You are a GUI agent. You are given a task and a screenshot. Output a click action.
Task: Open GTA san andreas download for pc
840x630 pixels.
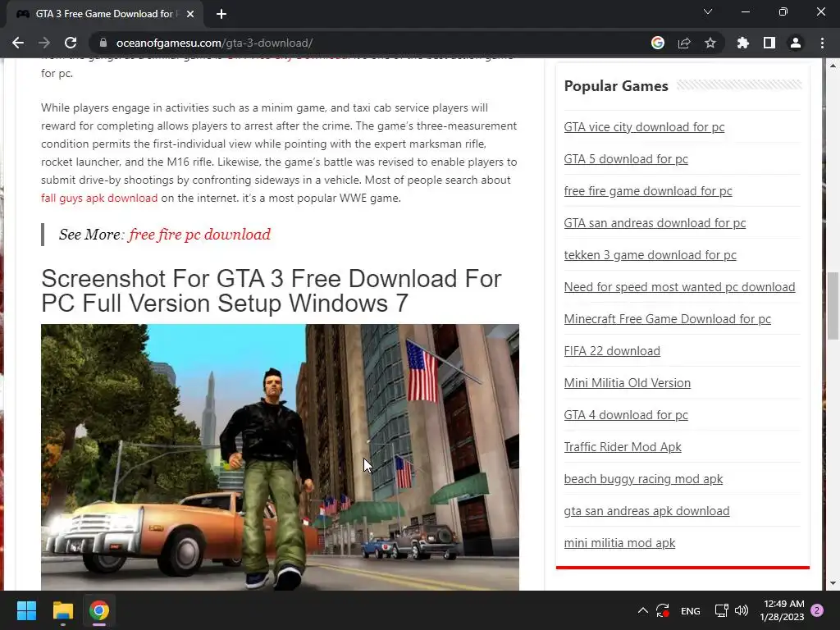655,223
